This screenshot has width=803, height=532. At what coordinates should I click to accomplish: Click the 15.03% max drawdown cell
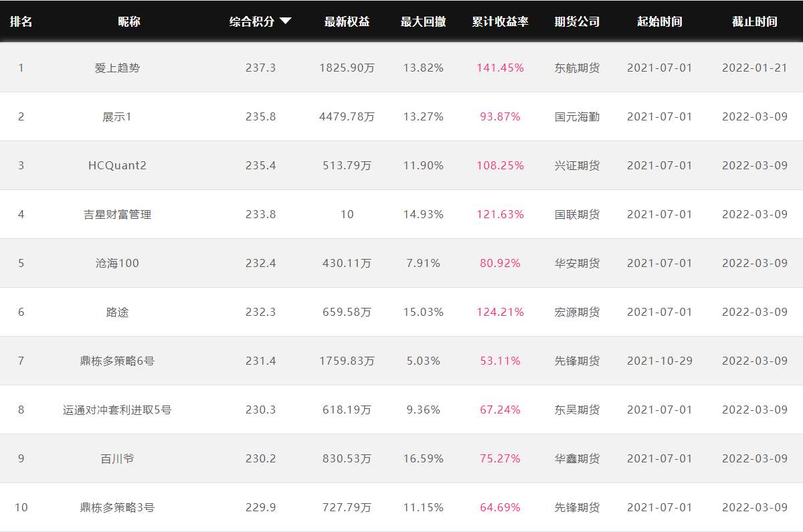423,312
